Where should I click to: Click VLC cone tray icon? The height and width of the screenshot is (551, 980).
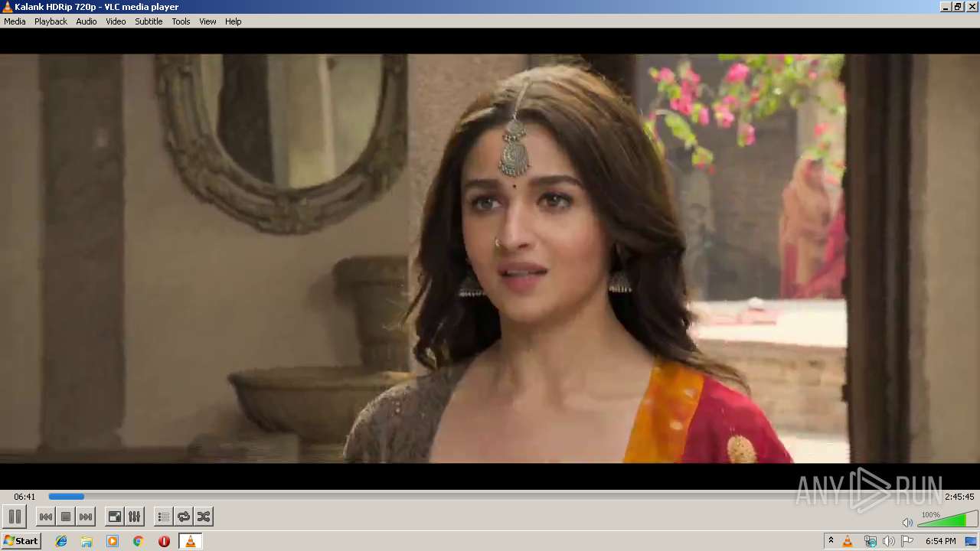[x=848, y=541]
